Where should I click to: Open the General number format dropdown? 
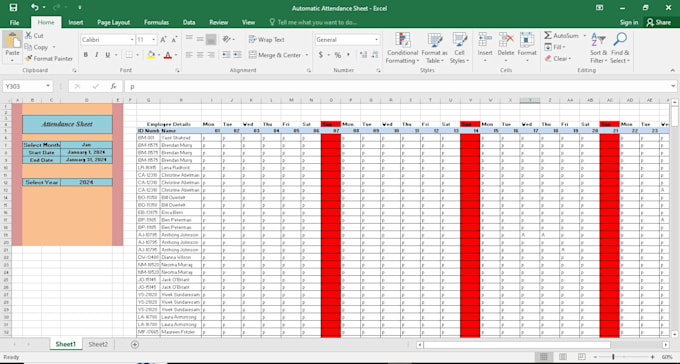coord(376,39)
